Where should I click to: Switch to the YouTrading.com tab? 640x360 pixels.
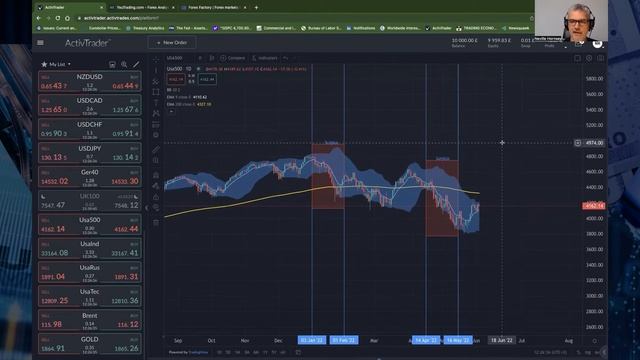142,7
